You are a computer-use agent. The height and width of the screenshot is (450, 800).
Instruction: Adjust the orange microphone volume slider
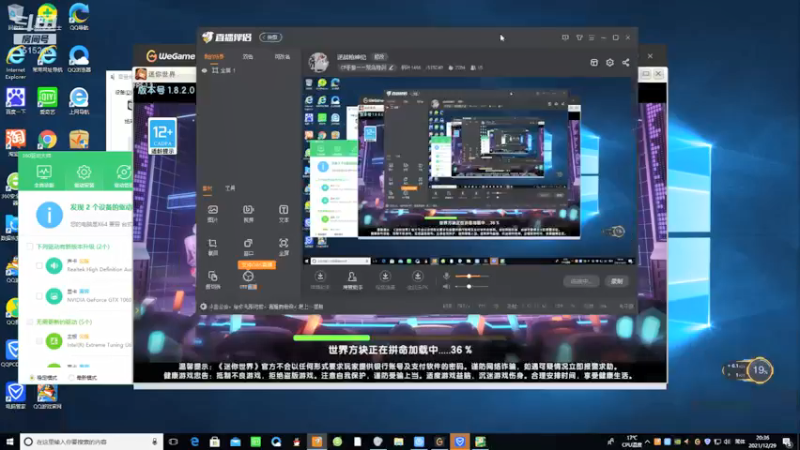click(x=471, y=276)
